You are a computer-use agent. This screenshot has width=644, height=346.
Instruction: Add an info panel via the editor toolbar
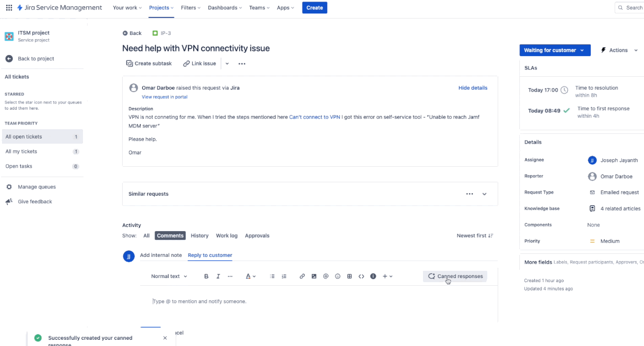click(x=373, y=276)
